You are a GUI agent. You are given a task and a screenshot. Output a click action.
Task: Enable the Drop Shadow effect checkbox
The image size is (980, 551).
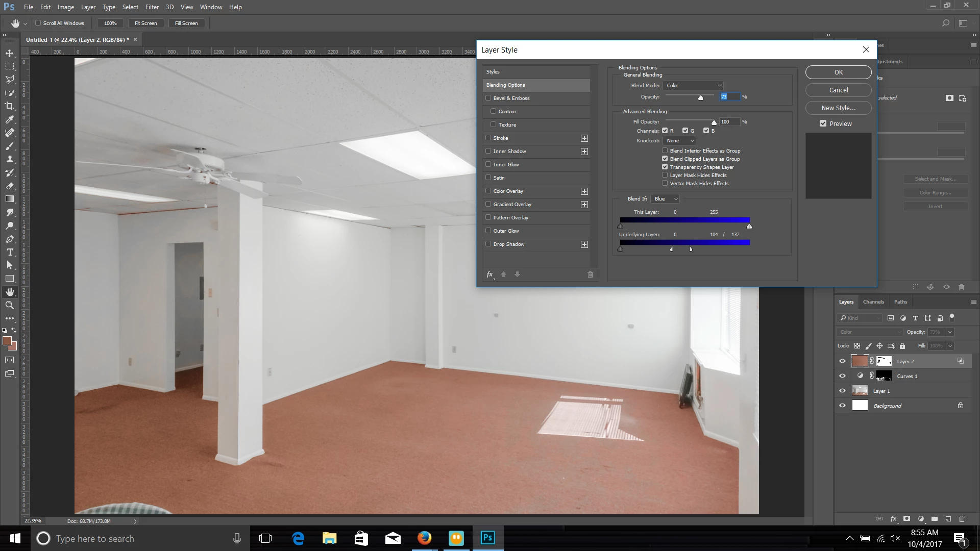(x=488, y=244)
